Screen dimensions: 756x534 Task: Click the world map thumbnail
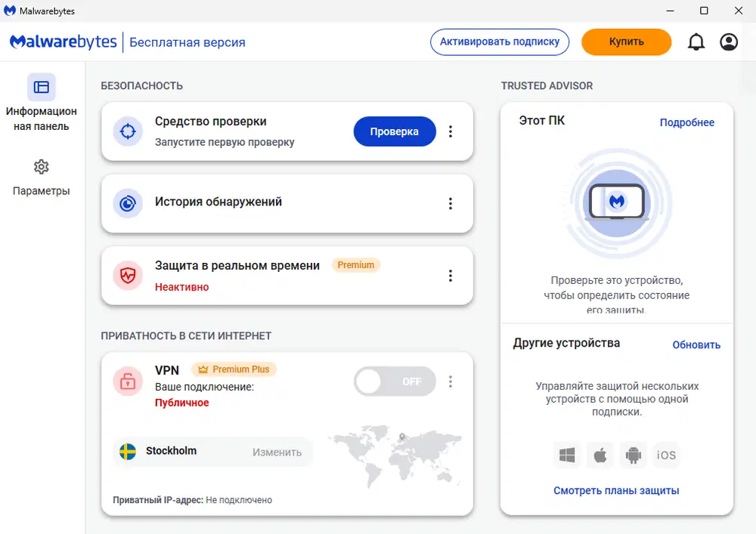[x=395, y=455]
